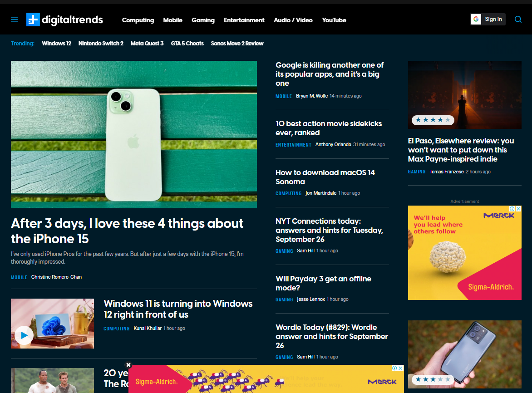This screenshot has width=532, height=393.
Task: Open the hamburger menu icon
Action: pyautogui.click(x=14, y=20)
